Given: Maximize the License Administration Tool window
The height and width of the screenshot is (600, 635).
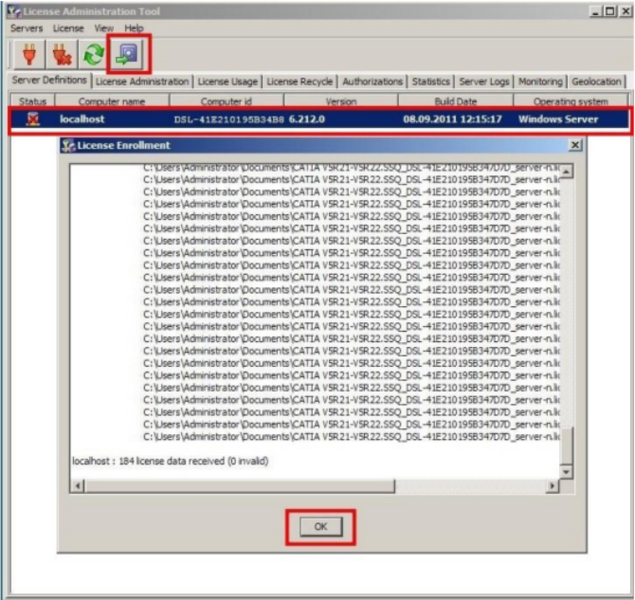Looking at the screenshot, I should tap(609, 11).
